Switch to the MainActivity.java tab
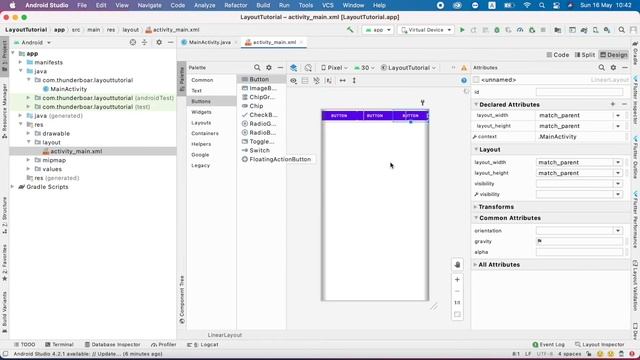This screenshot has width=640, height=360. (209, 42)
